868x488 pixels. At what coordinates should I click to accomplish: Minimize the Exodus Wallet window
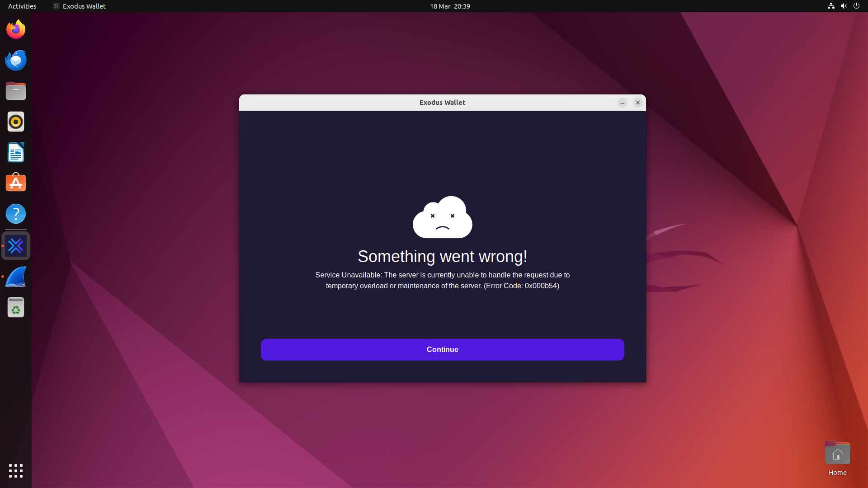623,103
